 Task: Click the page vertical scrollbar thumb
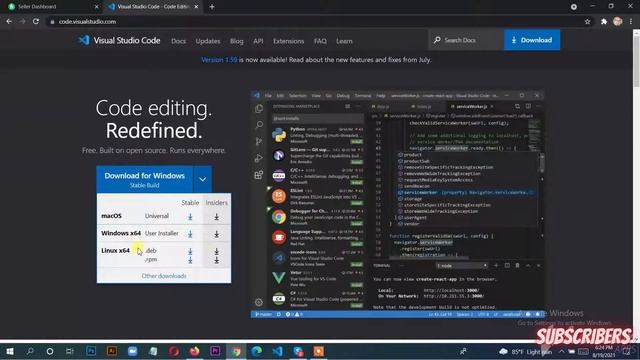pyautogui.click(x=636, y=61)
